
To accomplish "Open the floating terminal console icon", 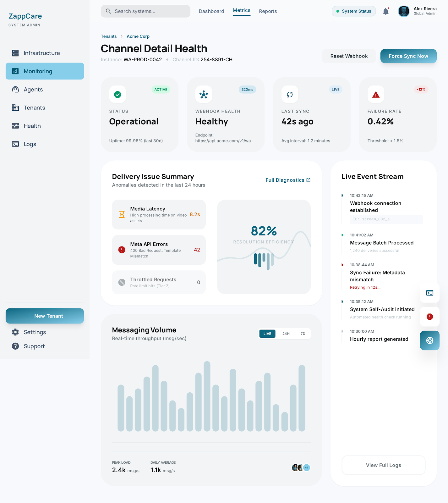I will pos(429,293).
